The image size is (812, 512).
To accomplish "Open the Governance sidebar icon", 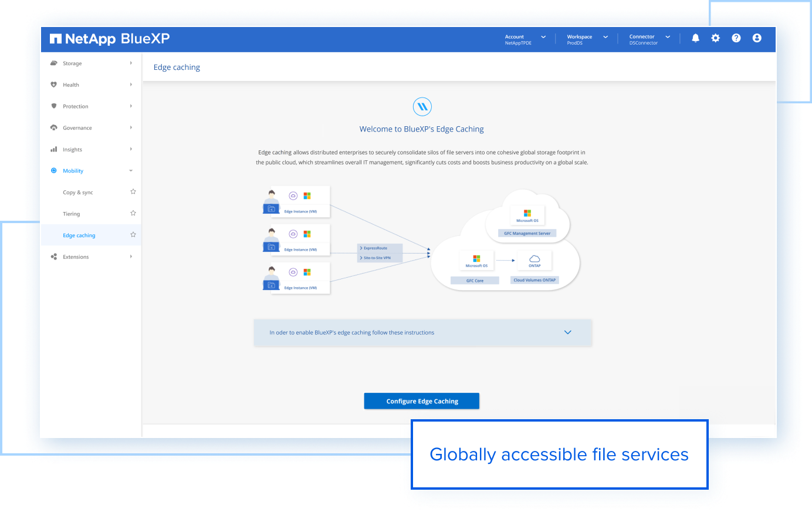I will tap(54, 127).
